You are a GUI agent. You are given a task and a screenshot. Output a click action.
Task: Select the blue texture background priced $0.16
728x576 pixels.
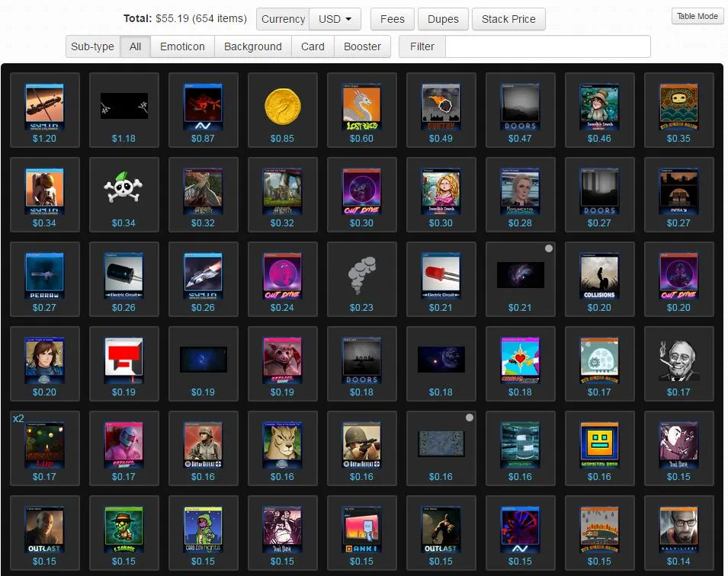(441, 448)
